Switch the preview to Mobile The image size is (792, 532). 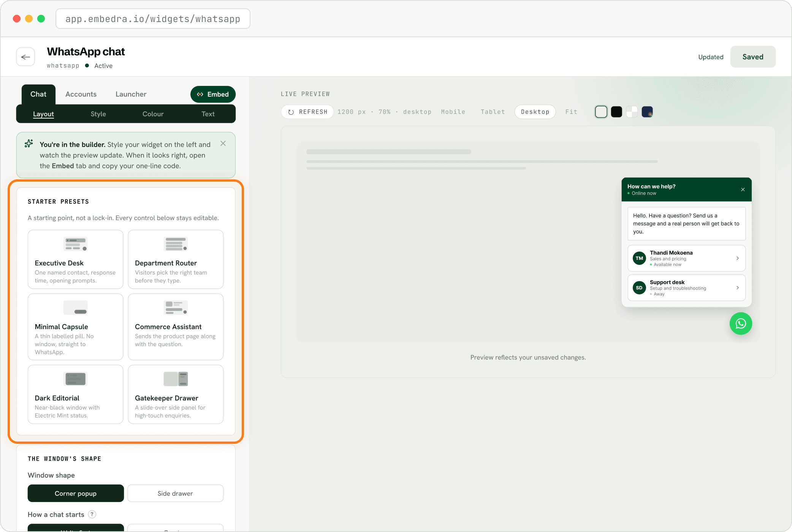453,112
